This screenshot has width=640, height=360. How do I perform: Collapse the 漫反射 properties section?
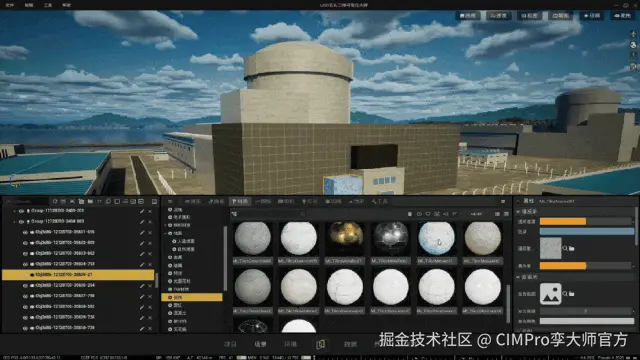click(518, 211)
